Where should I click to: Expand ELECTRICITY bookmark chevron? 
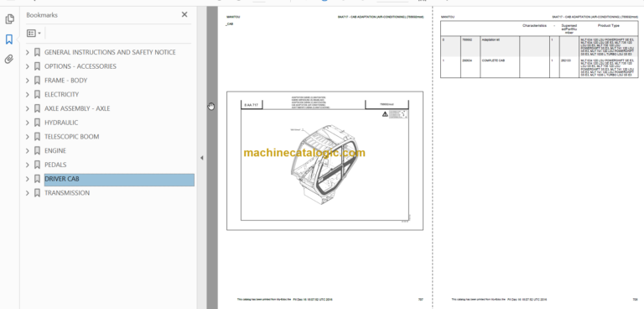pos(28,95)
